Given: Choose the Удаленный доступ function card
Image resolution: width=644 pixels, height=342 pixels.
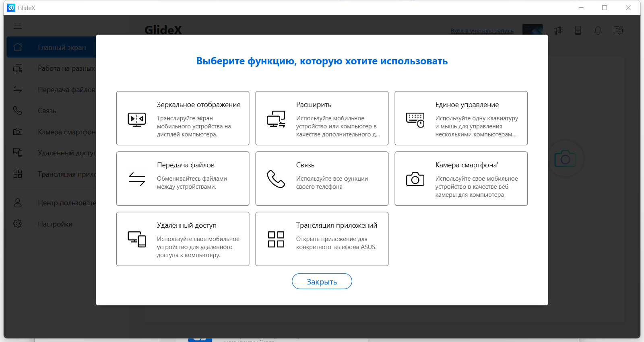Looking at the screenshot, I should click(x=183, y=239).
